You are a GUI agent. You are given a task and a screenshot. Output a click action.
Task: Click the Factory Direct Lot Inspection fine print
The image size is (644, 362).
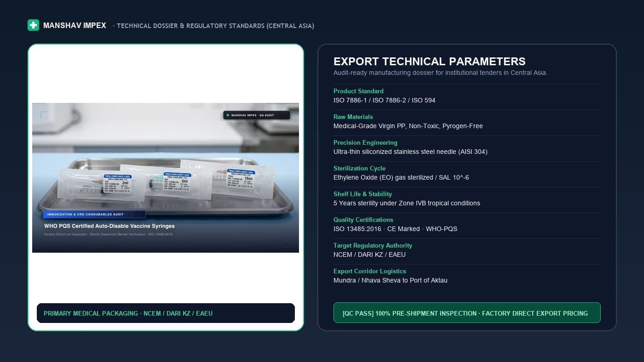(x=109, y=235)
